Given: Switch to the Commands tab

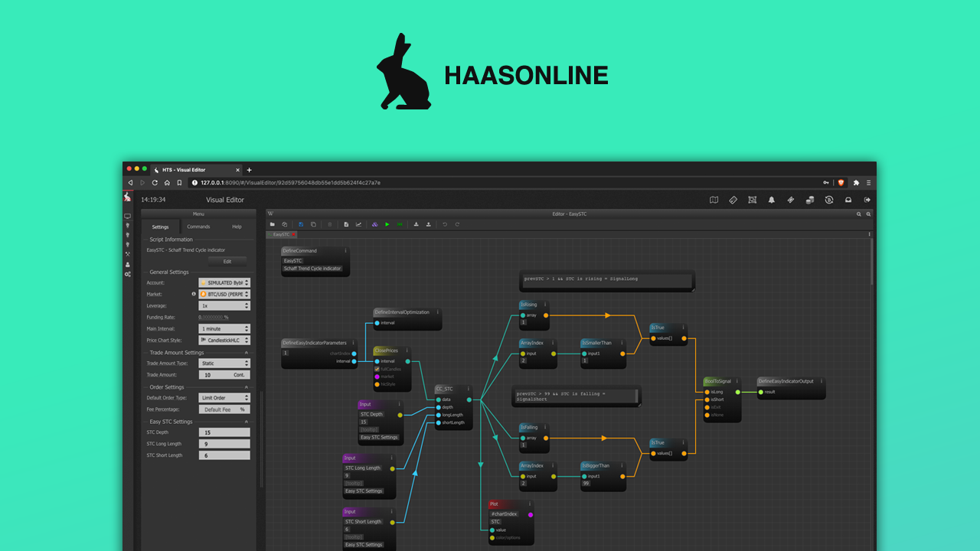Looking at the screenshot, I should pos(198,227).
